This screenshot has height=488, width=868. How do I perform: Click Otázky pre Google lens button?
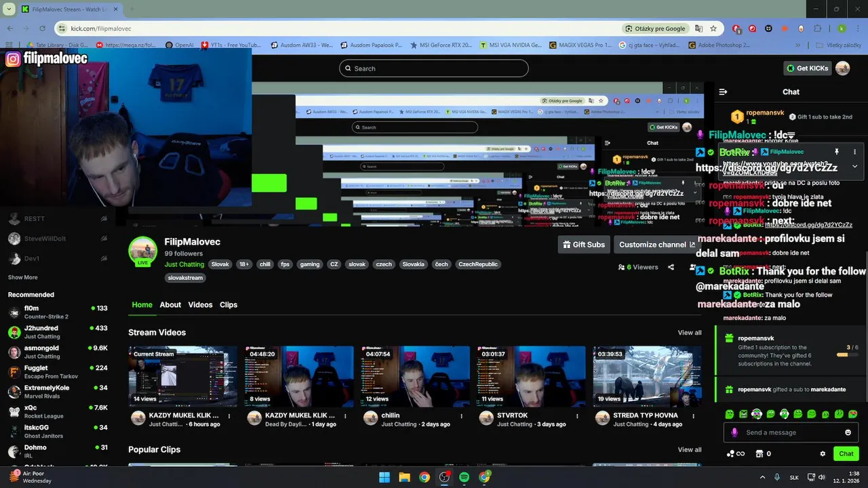click(x=656, y=28)
